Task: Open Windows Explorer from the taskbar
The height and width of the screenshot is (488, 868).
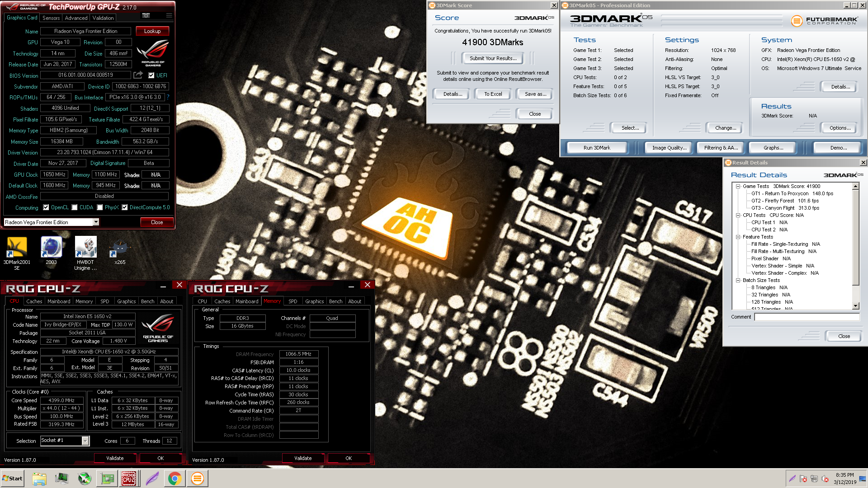Action: (x=39, y=479)
